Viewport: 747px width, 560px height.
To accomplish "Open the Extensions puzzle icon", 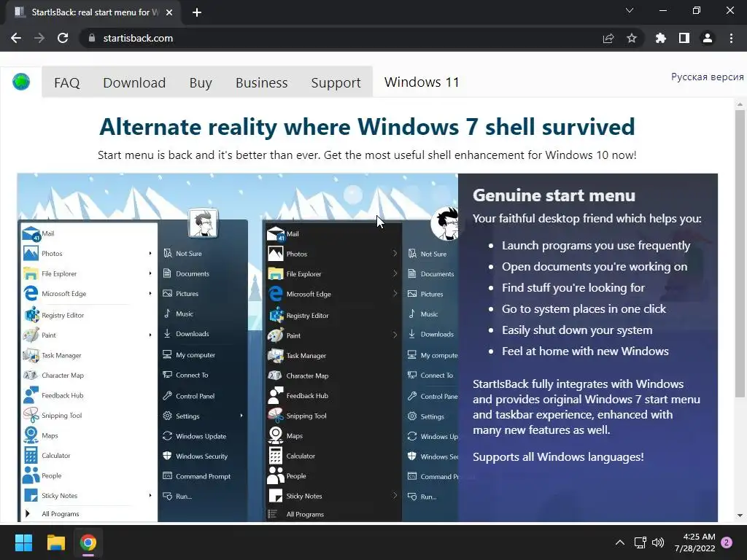I will [661, 38].
